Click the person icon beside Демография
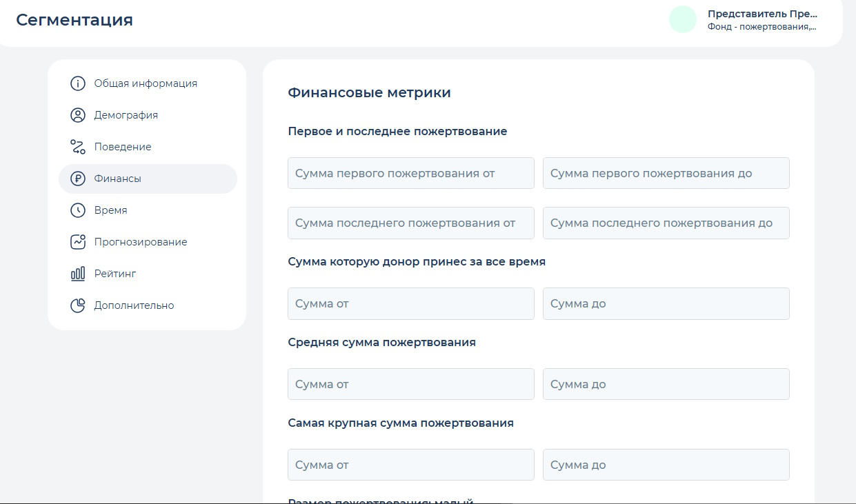This screenshot has width=856, height=504. (77, 114)
